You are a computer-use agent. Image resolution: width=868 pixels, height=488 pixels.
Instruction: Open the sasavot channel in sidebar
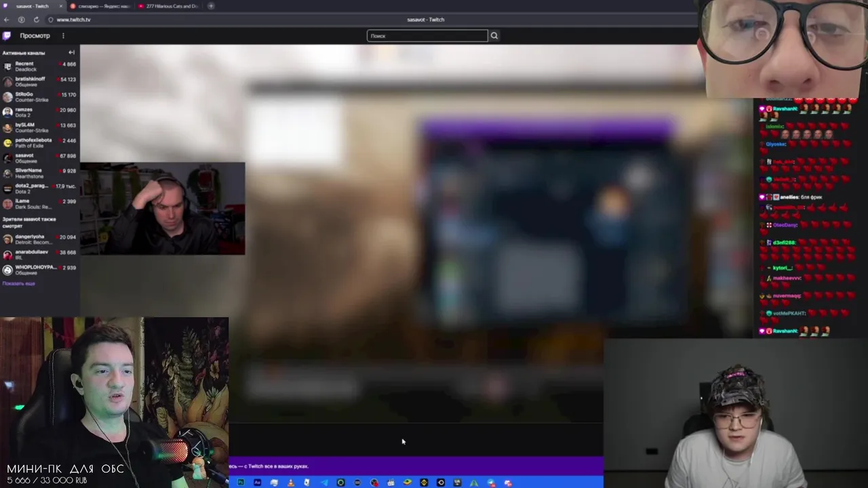[x=39, y=158]
